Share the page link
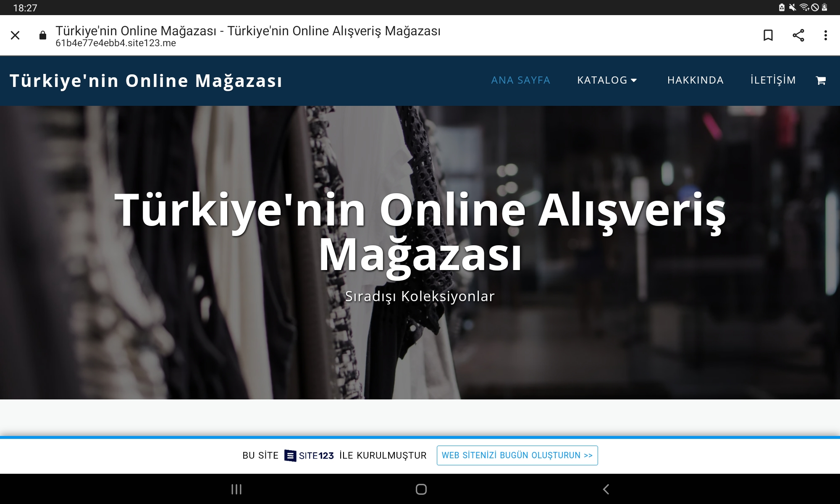 [x=798, y=35]
